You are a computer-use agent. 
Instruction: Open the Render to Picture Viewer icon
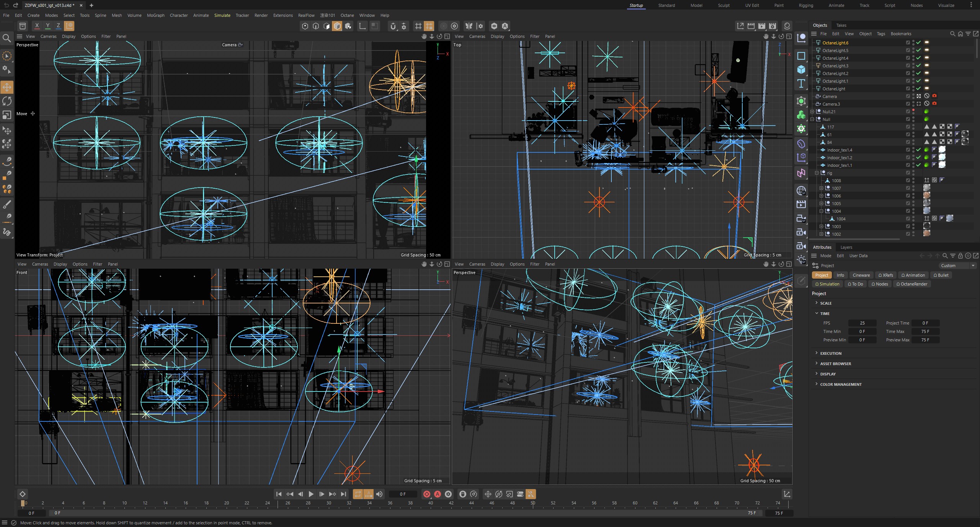[762, 26]
